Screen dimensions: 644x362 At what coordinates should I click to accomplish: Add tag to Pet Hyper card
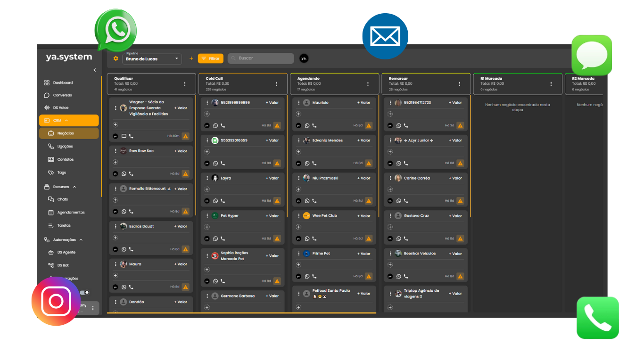click(x=207, y=227)
